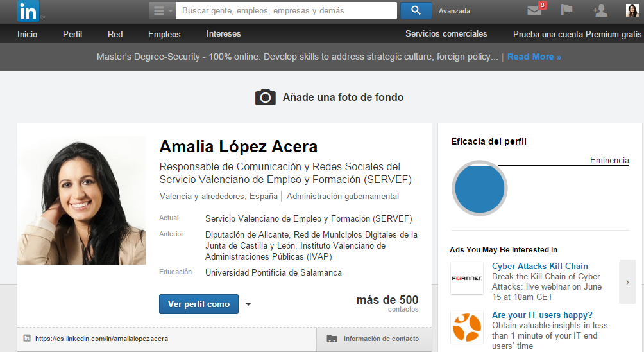The image size is (644, 352).
Task: Click the Ver perfil como button
Action: pyautogui.click(x=198, y=304)
